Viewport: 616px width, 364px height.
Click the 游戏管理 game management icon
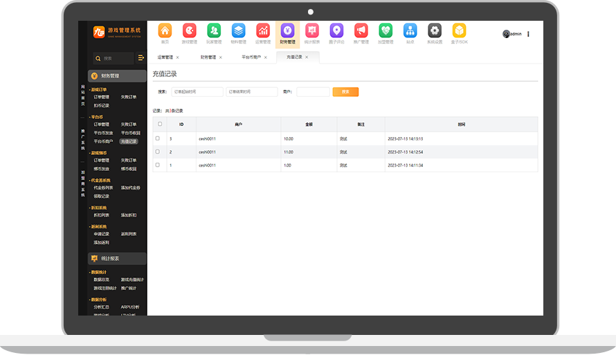(x=189, y=31)
